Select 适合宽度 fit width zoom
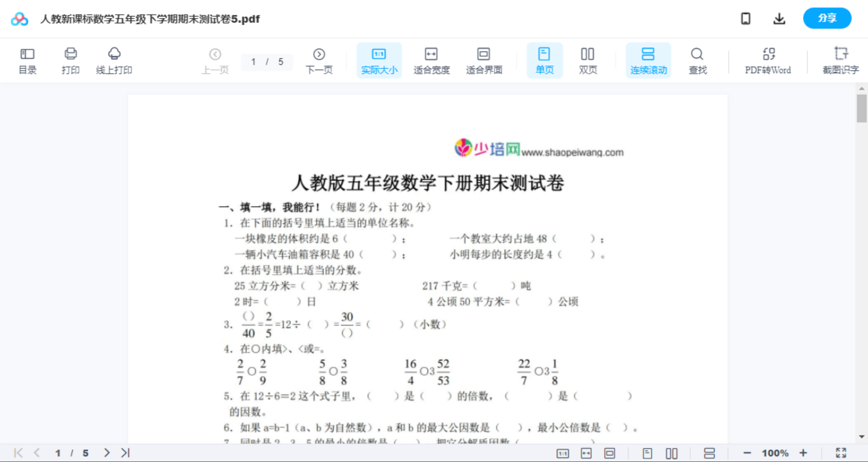The height and width of the screenshot is (462, 868). click(431, 60)
